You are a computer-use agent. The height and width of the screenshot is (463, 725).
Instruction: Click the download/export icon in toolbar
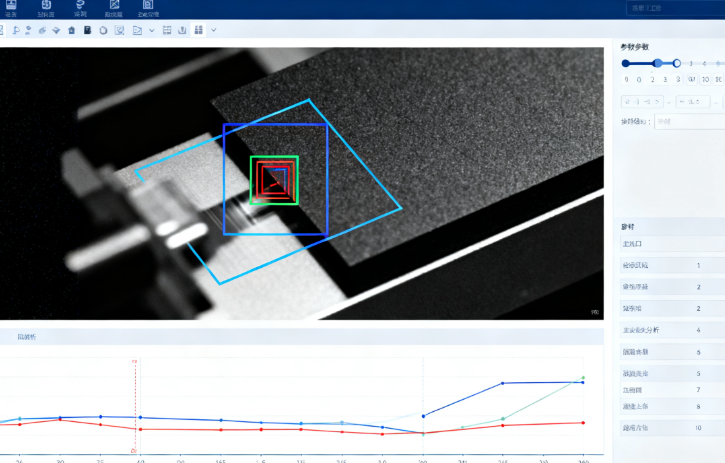(x=183, y=30)
